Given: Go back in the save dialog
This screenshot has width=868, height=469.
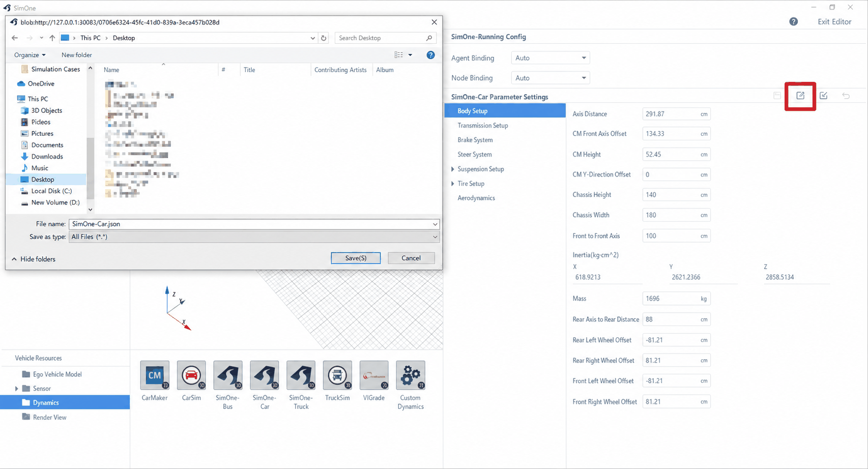Looking at the screenshot, I should [x=15, y=38].
